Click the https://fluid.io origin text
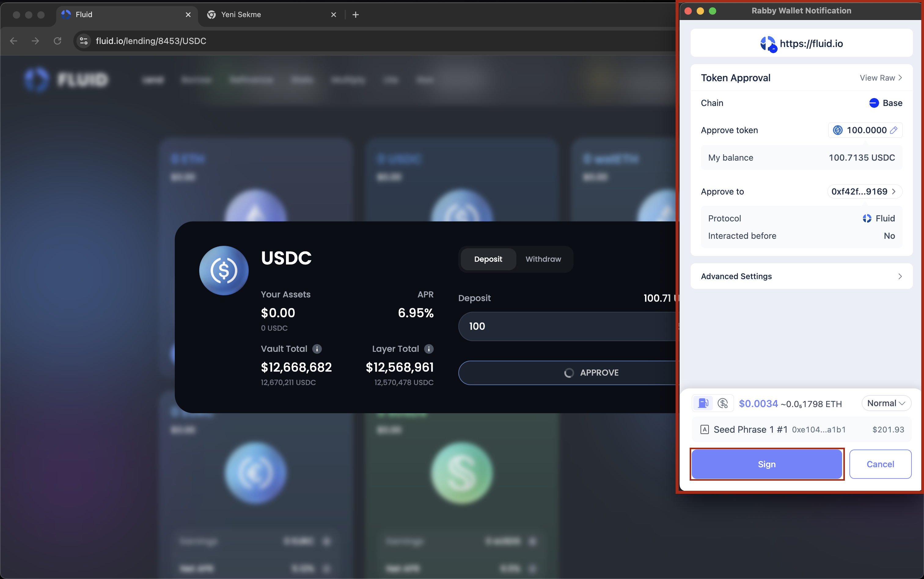The height and width of the screenshot is (579, 924). [811, 44]
